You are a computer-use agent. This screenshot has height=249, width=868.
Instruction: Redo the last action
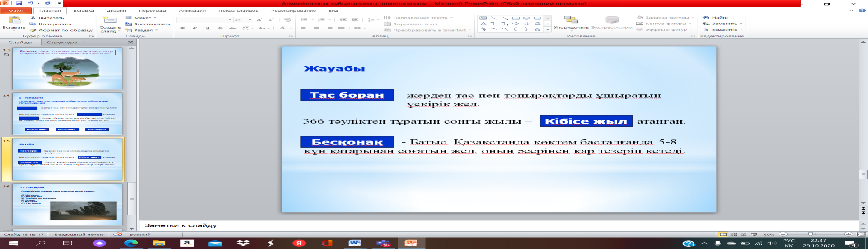(x=47, y=3)
